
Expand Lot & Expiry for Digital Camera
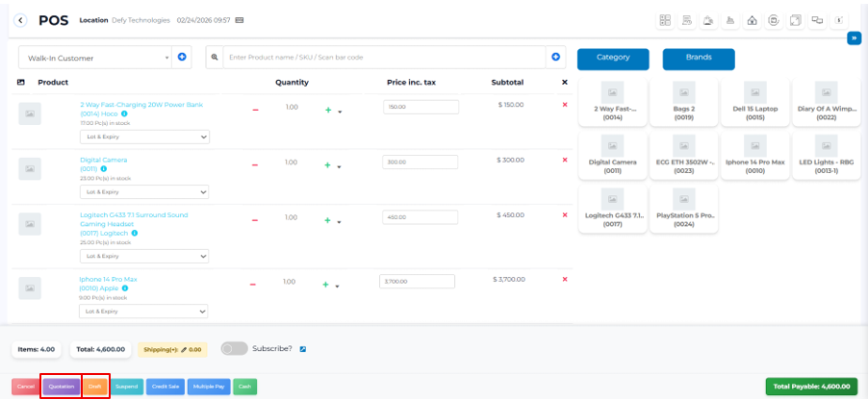pyautogui.click(x=144, y=192)
